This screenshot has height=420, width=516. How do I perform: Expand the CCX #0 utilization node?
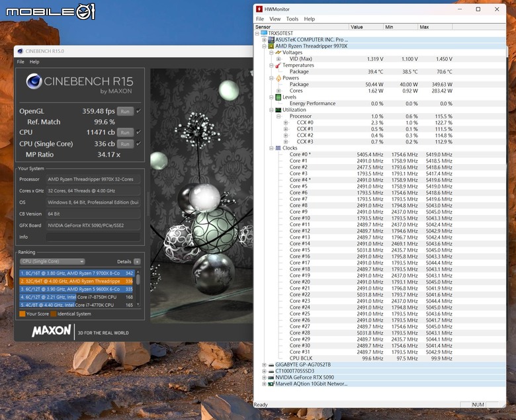[x=286, y=122]
